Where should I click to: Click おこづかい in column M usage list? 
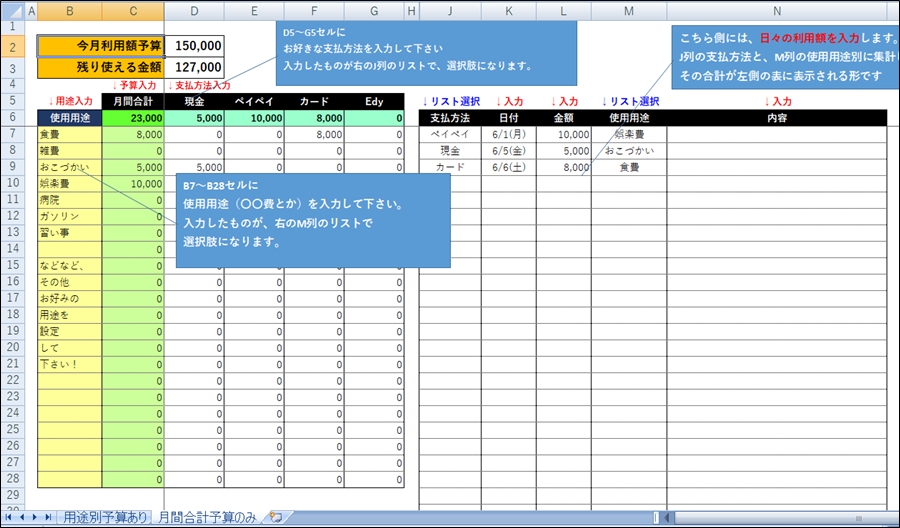(x=629, y=151)
